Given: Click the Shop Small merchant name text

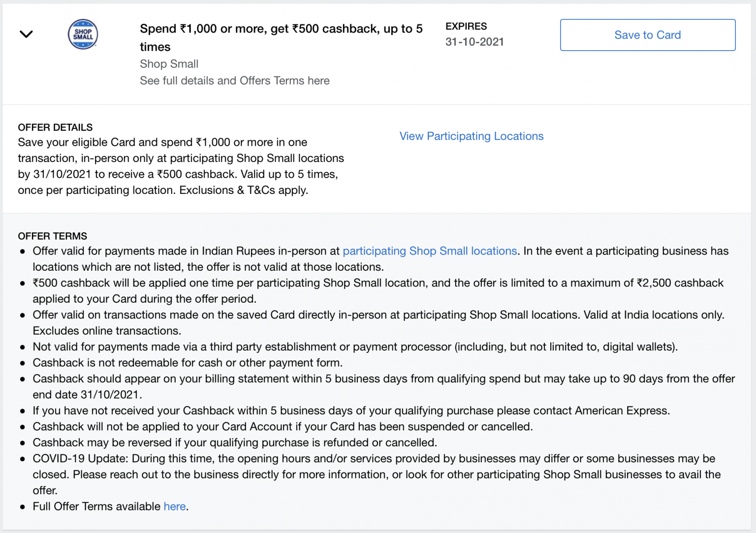Looking at the screenshot, I should pos(169,63).
